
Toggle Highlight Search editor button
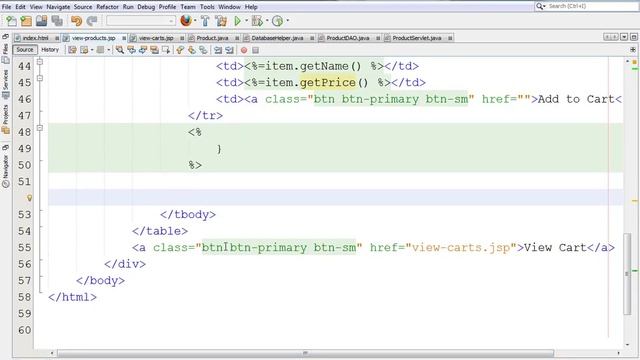tap(154, 50)
